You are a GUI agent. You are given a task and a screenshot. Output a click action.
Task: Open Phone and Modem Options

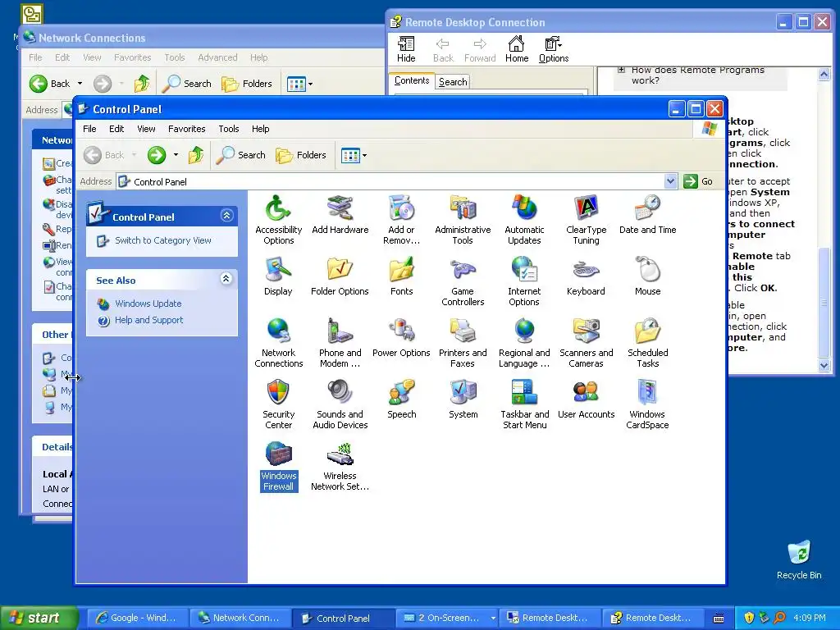pyautogui.click(x=340, y=343)
